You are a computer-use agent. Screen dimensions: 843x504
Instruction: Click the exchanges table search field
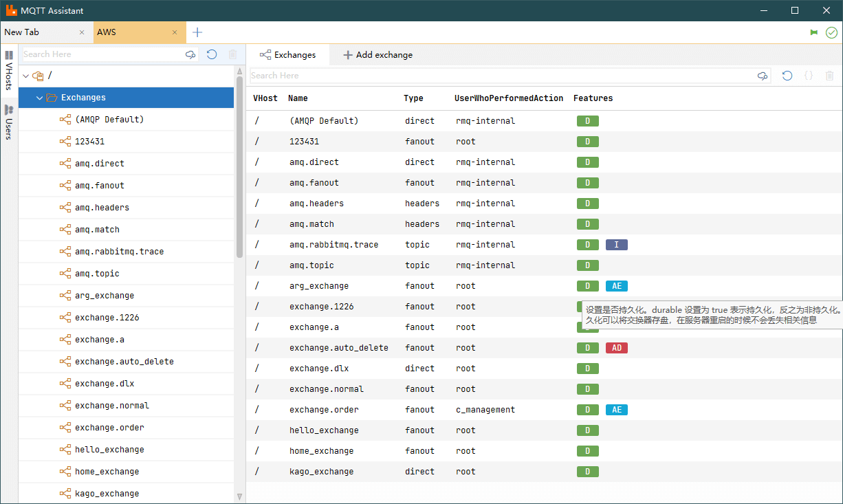tap(502, 76)
